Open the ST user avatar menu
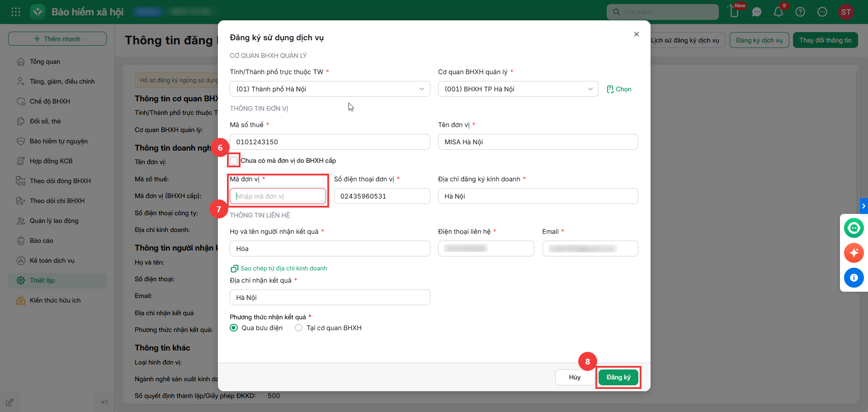 coord(846,12)
